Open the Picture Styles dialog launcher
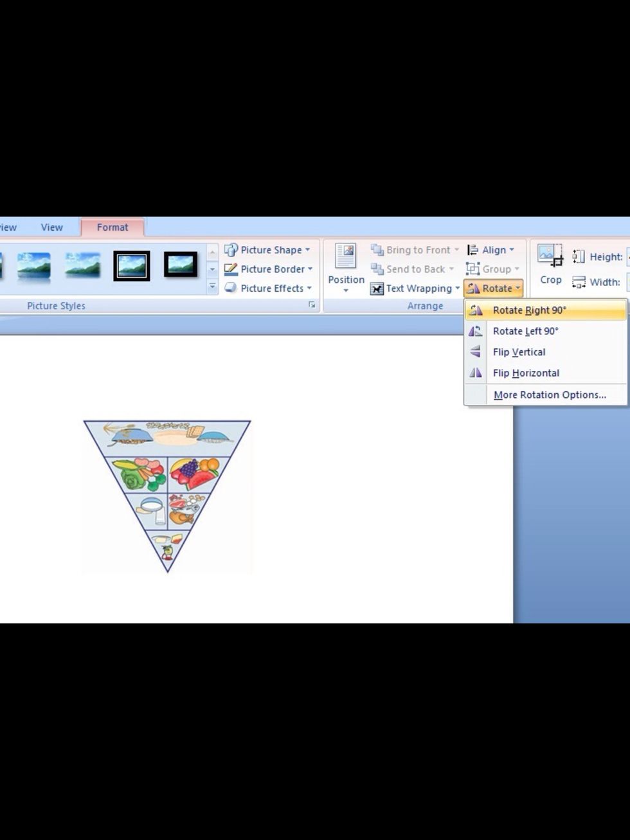Image resolution: width=630 pixels, height=840 pixels. pyautogui.click(x=312, y=305)
